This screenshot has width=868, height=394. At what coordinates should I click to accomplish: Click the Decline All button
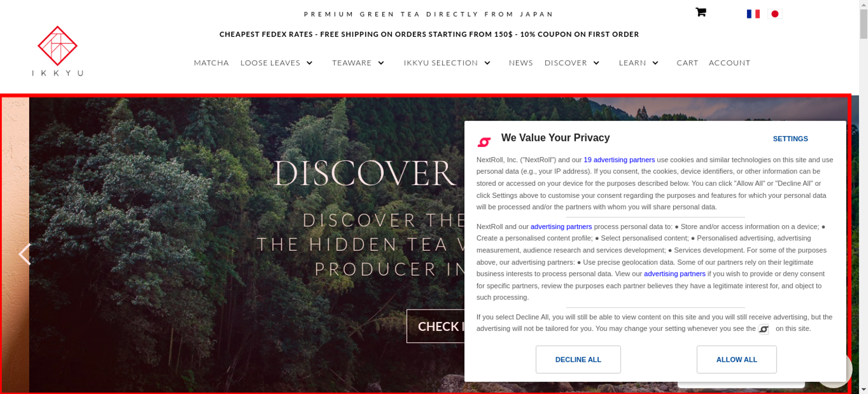pos(578,359)
